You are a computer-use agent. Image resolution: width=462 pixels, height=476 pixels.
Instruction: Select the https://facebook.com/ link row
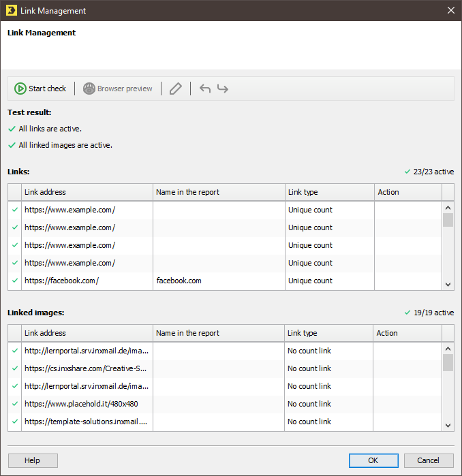(x=225, y=281)
